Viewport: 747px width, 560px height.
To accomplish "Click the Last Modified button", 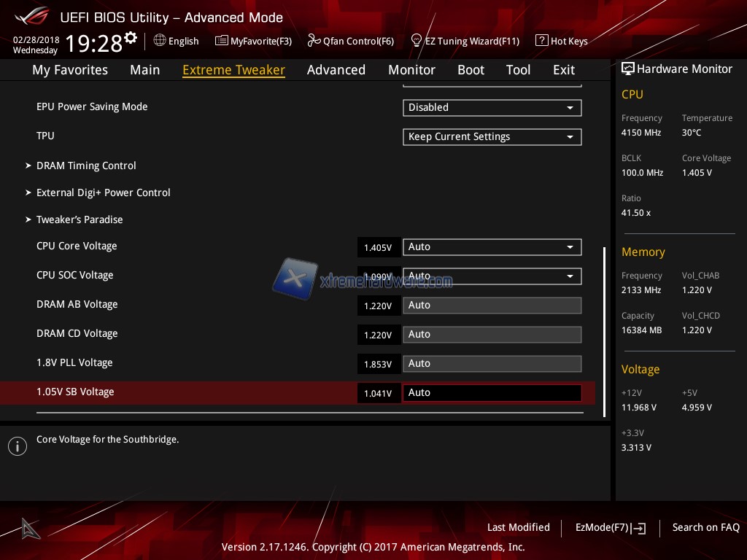I will 518,527.
